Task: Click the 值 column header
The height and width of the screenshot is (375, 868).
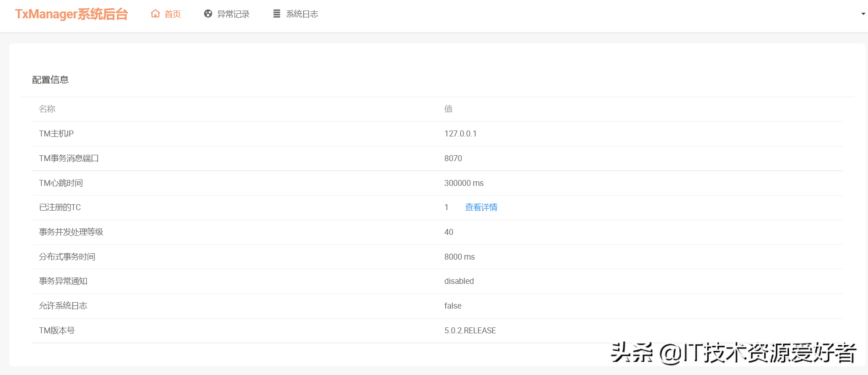Action: 448,109
